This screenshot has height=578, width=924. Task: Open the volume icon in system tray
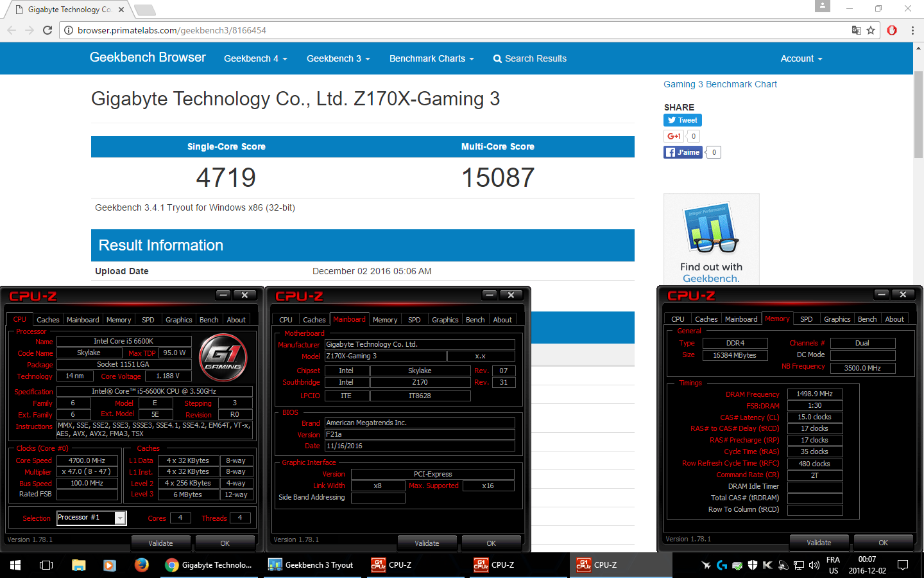[x=814, y=565]
